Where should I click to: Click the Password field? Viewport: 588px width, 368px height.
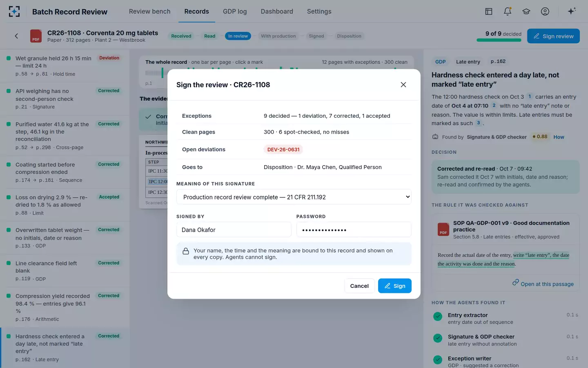click(354, 230)
